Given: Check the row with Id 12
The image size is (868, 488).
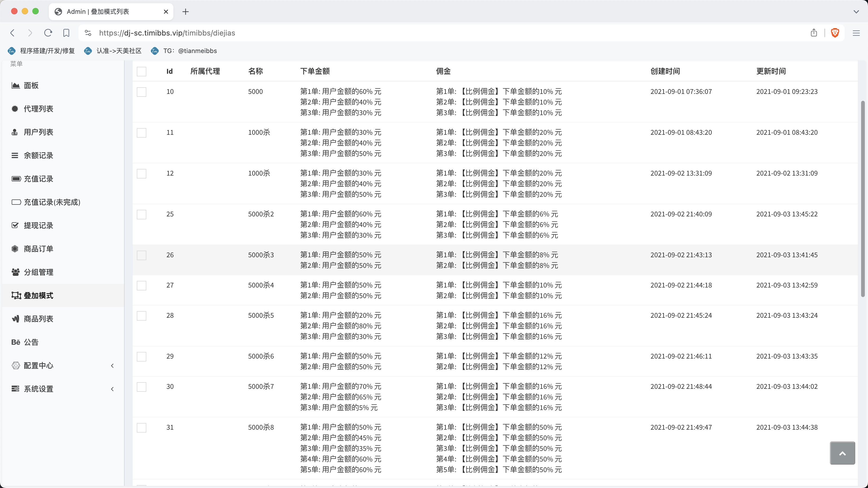Looking at the screenshot, I should click(142, 173).
